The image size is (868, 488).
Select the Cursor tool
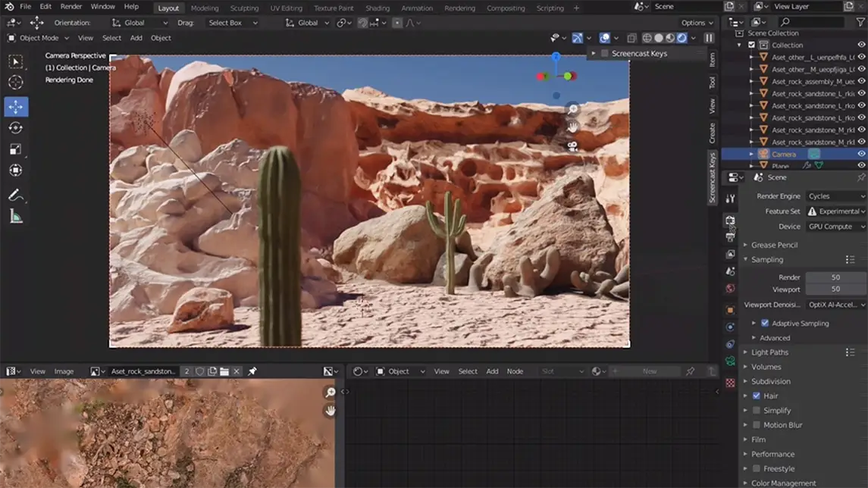(16, 83)
